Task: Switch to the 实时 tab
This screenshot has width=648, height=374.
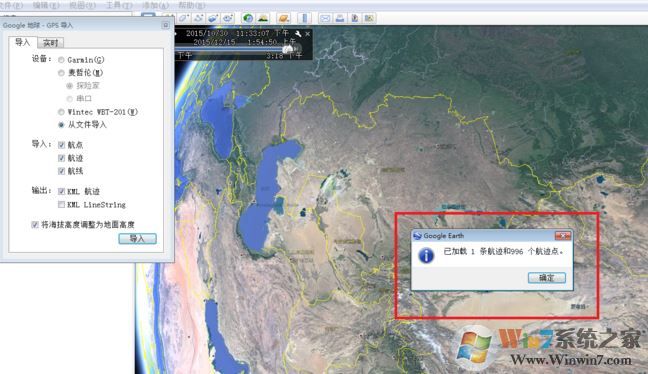Action: (x=50, y=43)
